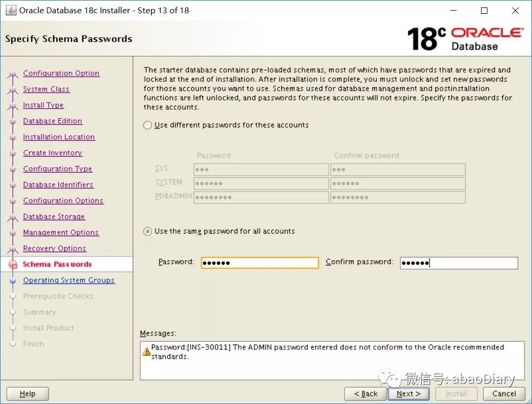
Task: Click the SYSTEM password field
Action: pyautogui.click(x=261, y=184)
